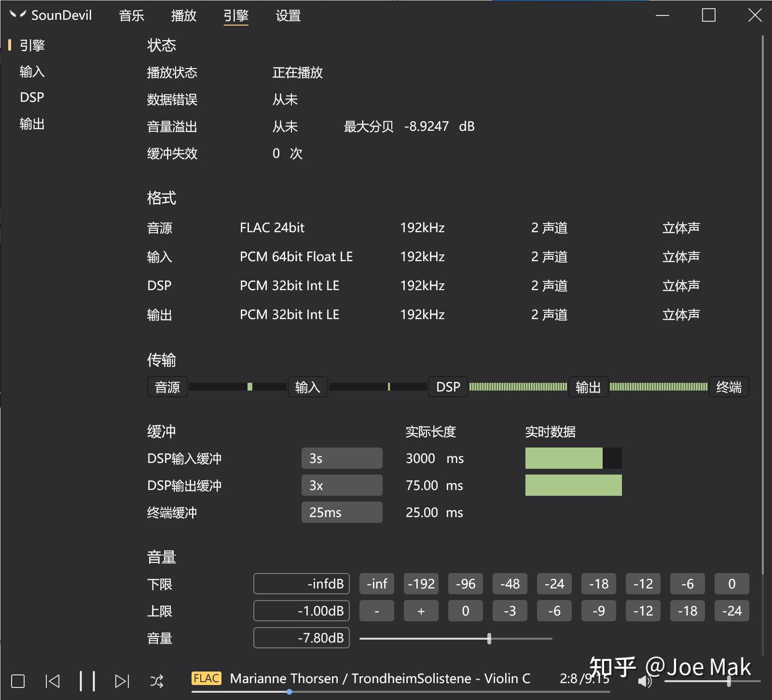Click the vertical scrollbar on the right
Viewport: 772px width, 700px height.
click(763, 304)
